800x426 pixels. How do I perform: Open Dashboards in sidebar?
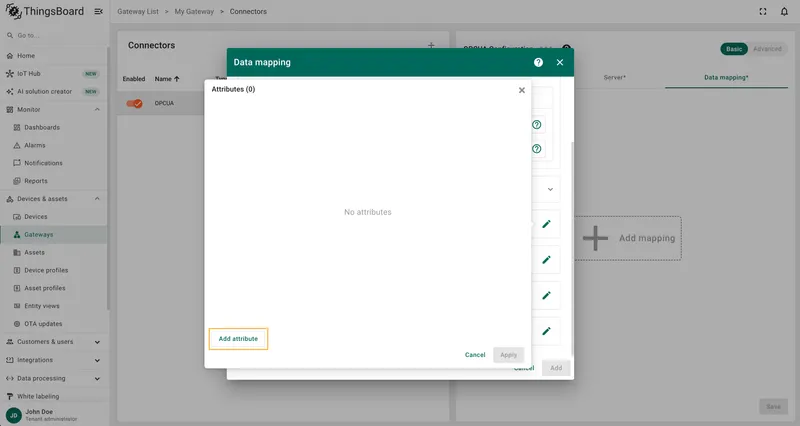pos(54,127)
